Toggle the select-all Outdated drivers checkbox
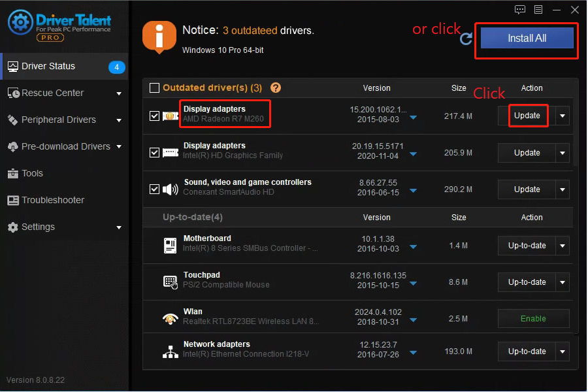The height and width of the screenshot is (392, 588). tap(154, 88)
